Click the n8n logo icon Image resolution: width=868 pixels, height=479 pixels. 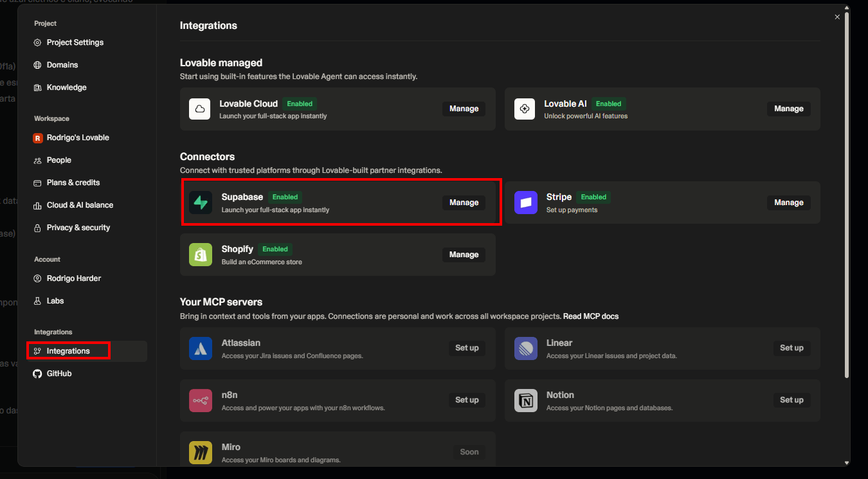pos(201,401)
